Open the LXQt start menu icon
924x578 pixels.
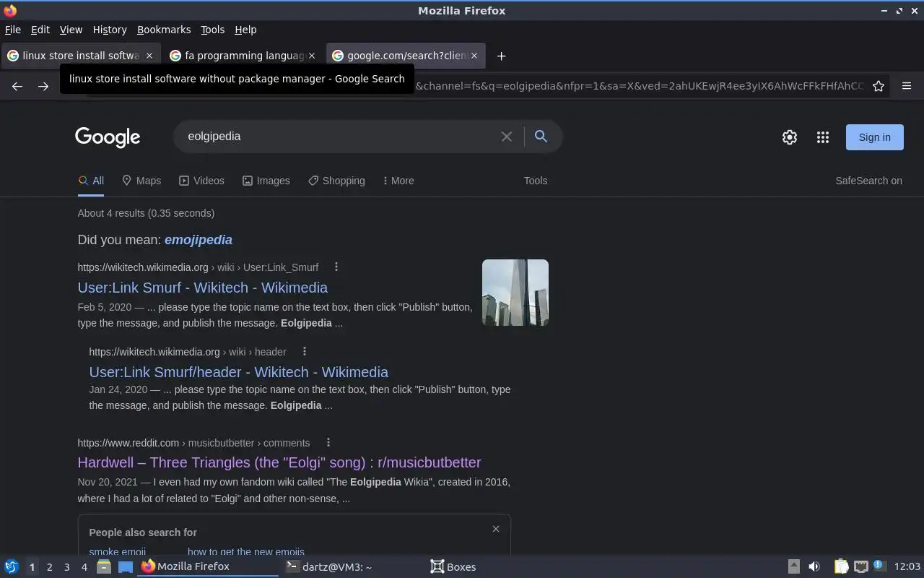[12, 566]
